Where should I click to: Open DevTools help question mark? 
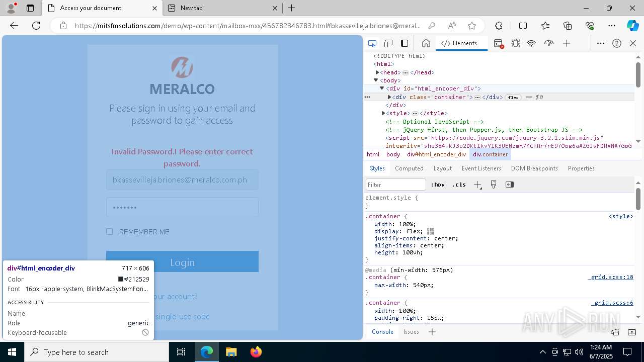click(x=617, y=43)
